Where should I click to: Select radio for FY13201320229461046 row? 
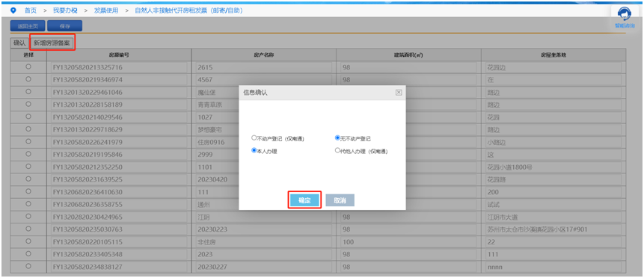click(x=28, y=92)
